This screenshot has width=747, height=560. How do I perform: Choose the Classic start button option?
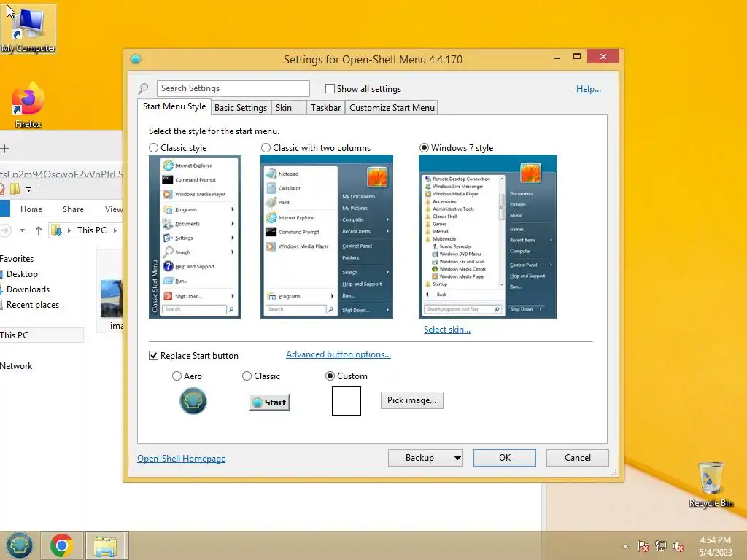(247, 376)
